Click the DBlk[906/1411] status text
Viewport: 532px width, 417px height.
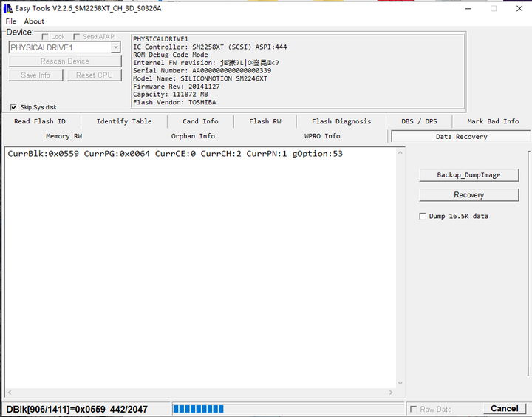(x=77, y=409)
